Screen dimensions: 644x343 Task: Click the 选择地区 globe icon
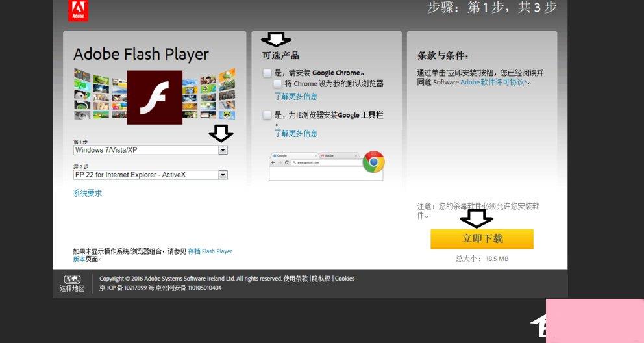(72, 279)
